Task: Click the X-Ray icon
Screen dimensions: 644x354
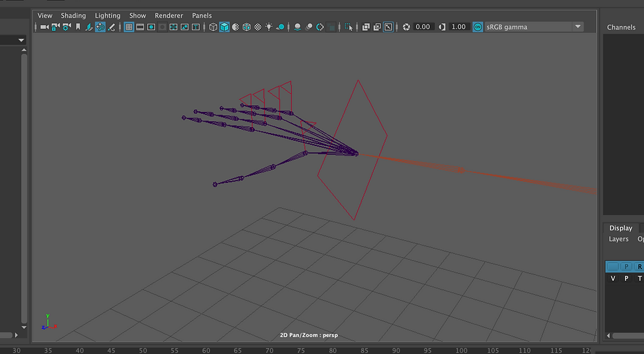Action: coord(366,27)
